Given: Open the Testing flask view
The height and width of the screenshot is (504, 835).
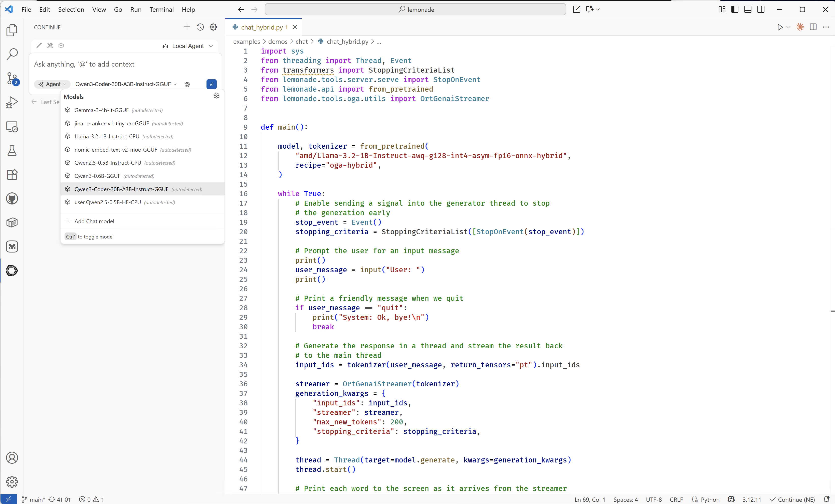Looking at the screenshot, I should coord(12,150).
